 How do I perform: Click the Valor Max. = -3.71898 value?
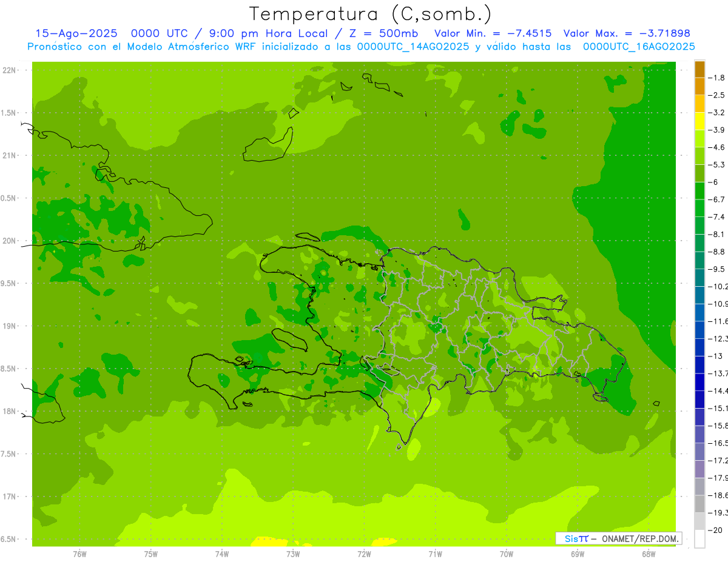(627, 33)
